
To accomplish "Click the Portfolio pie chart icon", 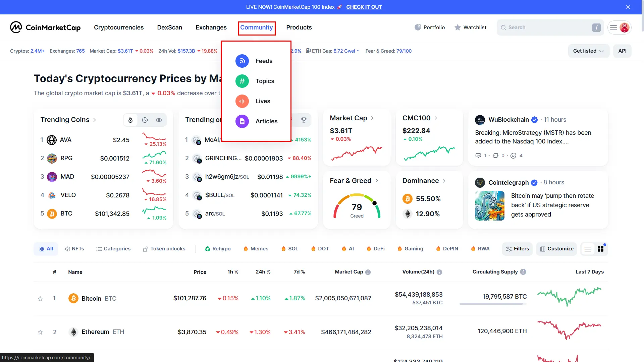I will (418, 27).
